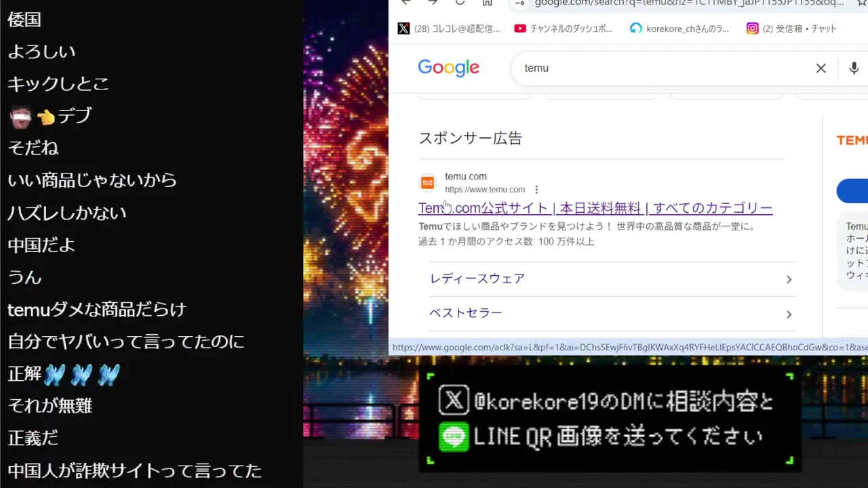Select the chat message 中国人が詐欺サイトって言ってた

pyautogui.click(x=135, y=470)
